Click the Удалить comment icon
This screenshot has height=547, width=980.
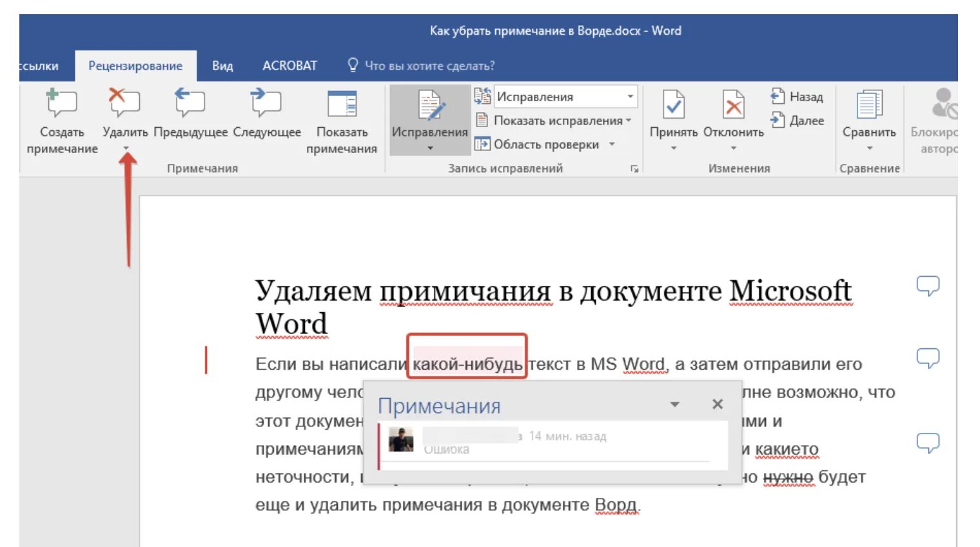click(124, 103)
